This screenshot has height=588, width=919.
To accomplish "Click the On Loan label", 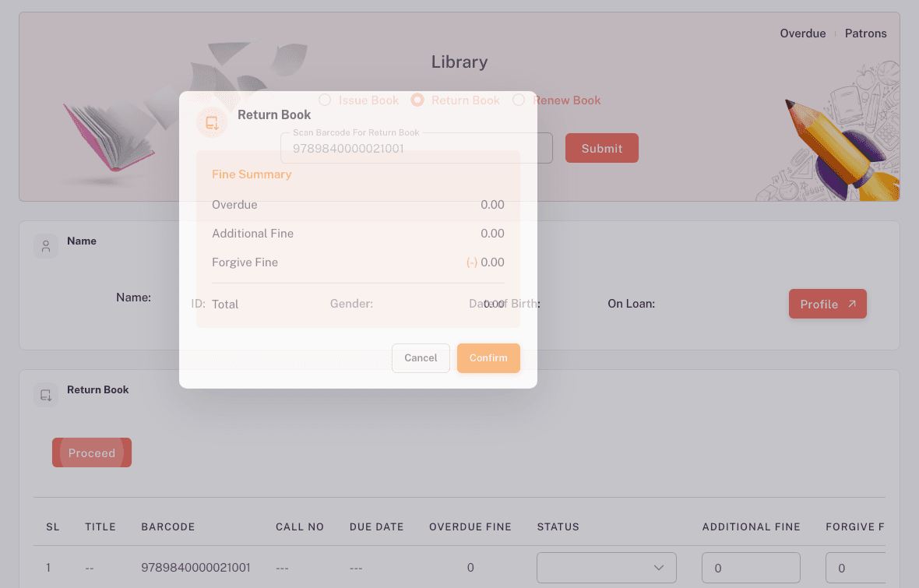I will pyautogui.click(x=631, y=304).
